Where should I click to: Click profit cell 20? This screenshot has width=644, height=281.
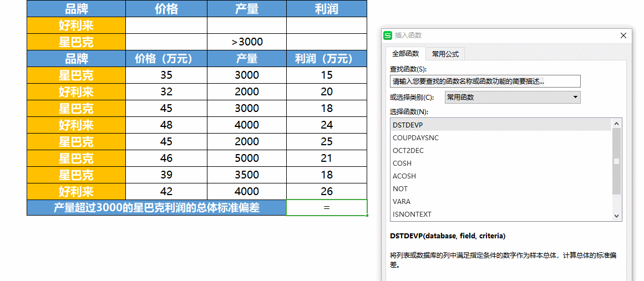(327, 92)
